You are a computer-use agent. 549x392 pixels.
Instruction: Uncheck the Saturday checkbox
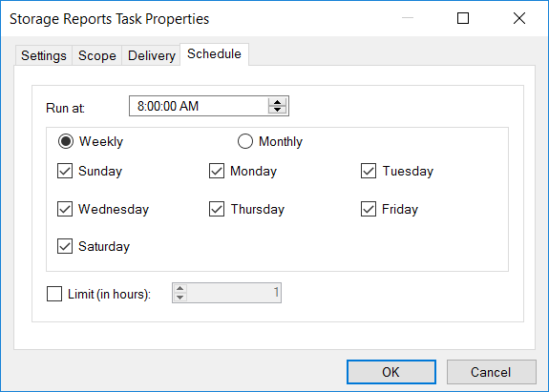tap(65, 246)
